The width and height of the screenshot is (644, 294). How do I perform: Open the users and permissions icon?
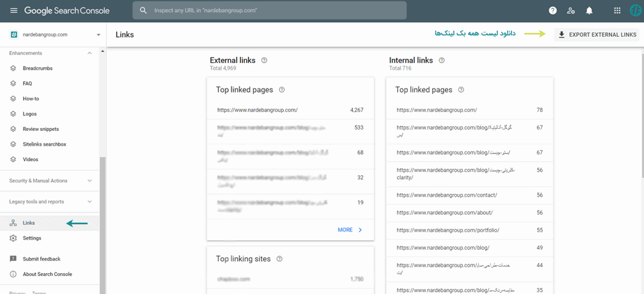(571, 11)
